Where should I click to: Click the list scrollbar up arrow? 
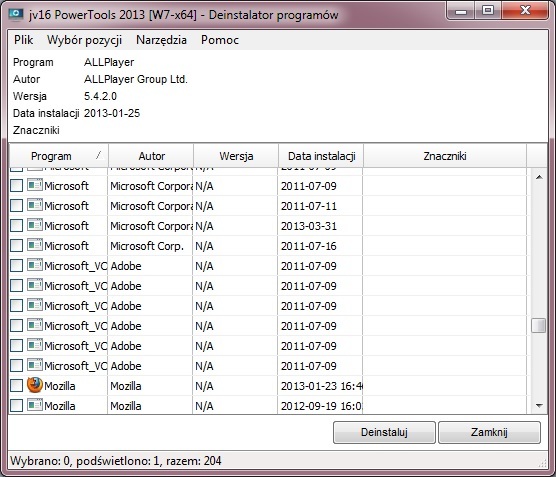coord(539,177)
